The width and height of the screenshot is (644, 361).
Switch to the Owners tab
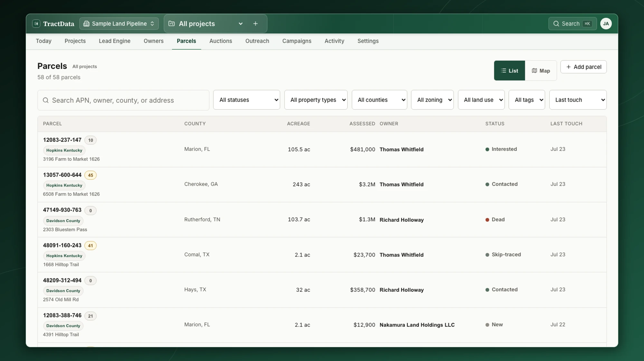pos(154,41)
